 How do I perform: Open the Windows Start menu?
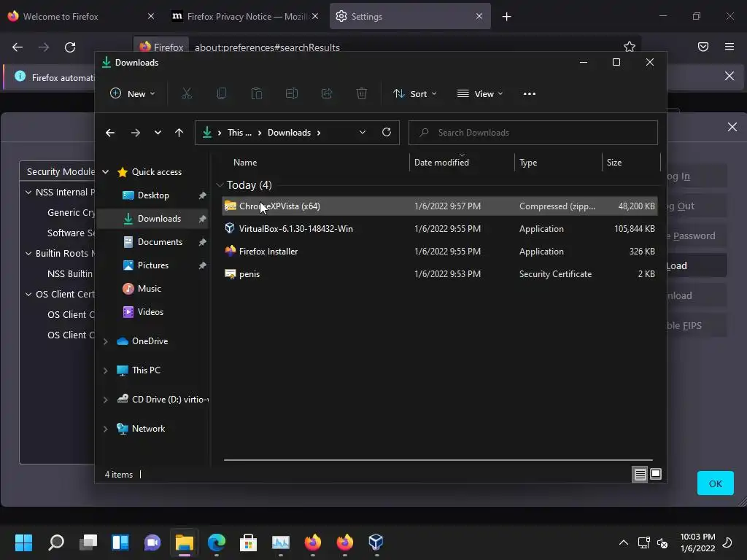click(x=24, y=542)
